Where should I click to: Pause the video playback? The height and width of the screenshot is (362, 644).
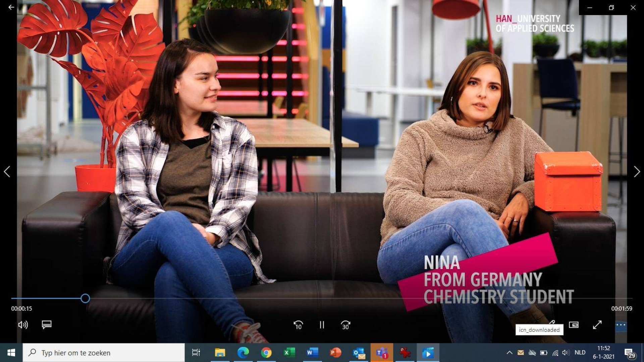[322, 325]
